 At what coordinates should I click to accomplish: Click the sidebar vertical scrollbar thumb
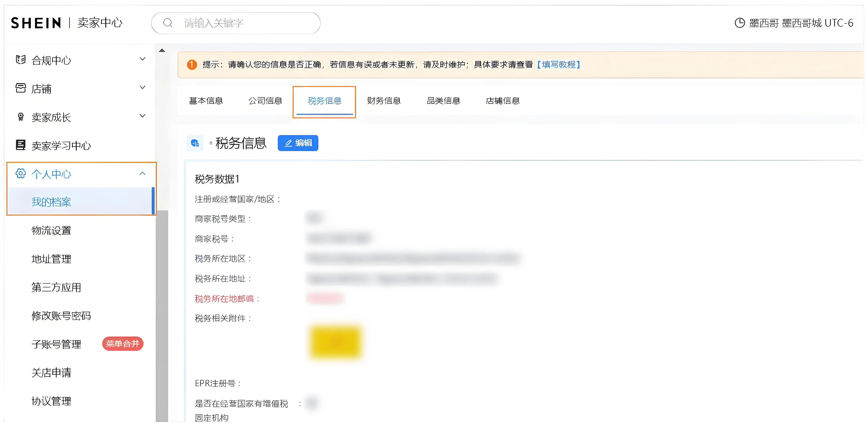tap(162, 316)
